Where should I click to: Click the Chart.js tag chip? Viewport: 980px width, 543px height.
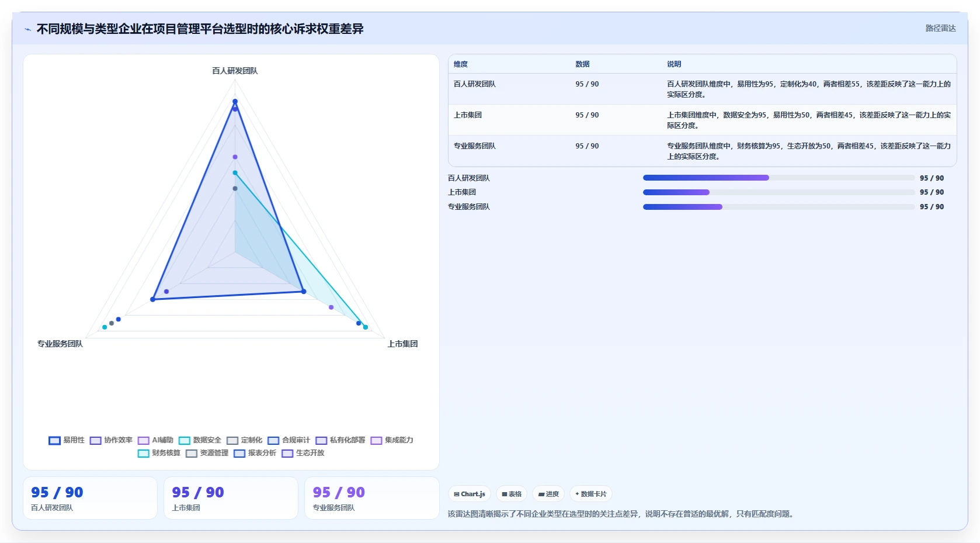click(x=470, y=494)
